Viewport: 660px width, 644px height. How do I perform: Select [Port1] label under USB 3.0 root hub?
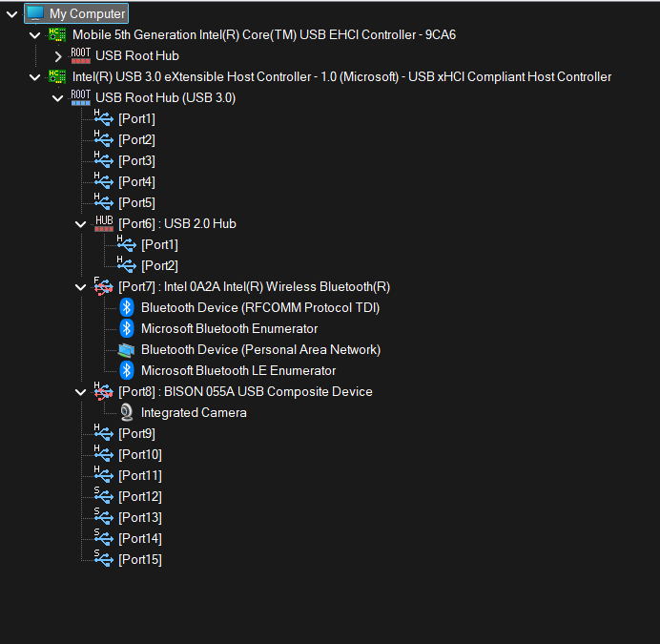tap(136, 118)
